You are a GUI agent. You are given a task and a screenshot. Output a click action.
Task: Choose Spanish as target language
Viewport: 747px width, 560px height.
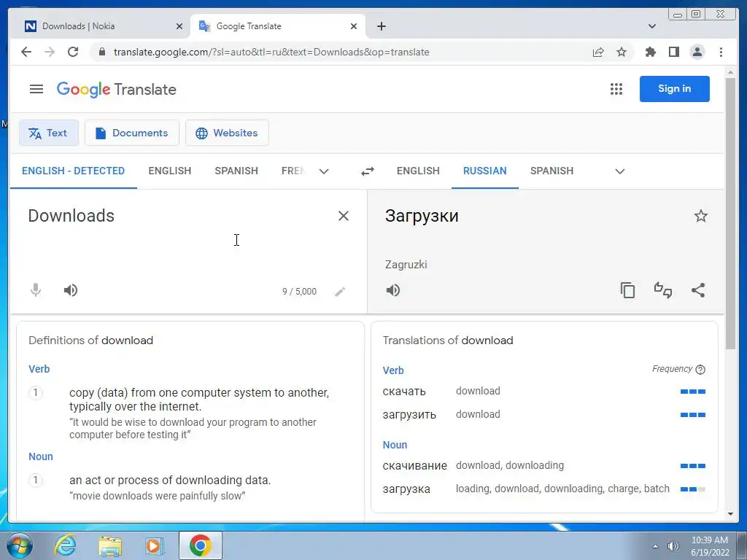[551, 171]
